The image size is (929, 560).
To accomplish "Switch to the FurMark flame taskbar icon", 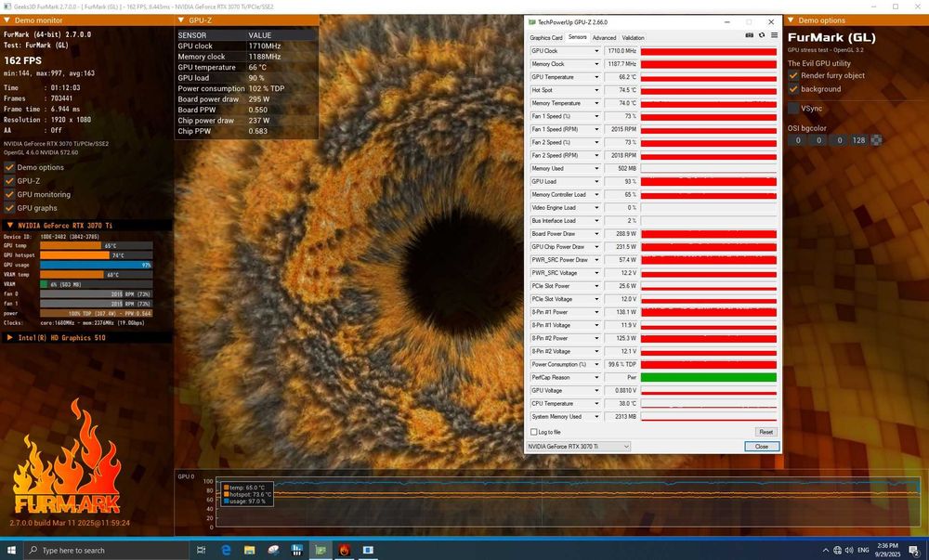I will pos(345,550).
